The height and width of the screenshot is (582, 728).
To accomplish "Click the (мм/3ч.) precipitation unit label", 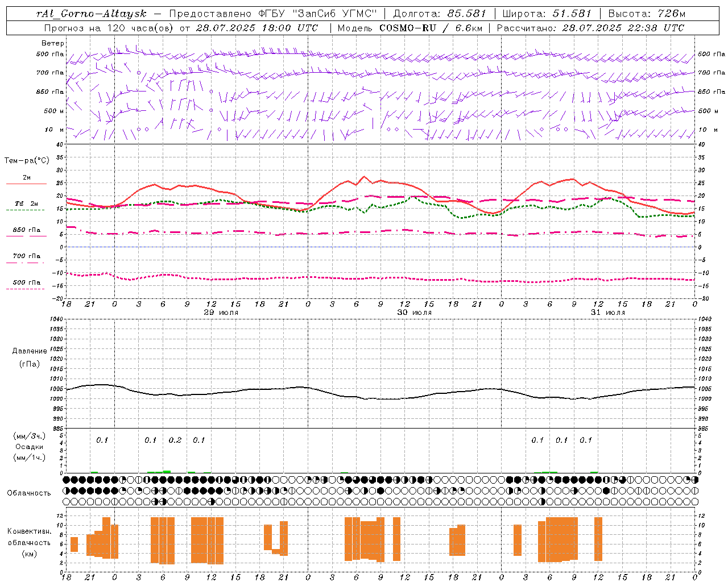I will (29, 436).
